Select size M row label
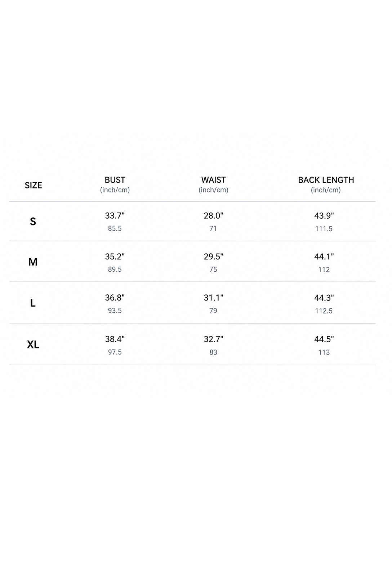 (x=33, y=262)
